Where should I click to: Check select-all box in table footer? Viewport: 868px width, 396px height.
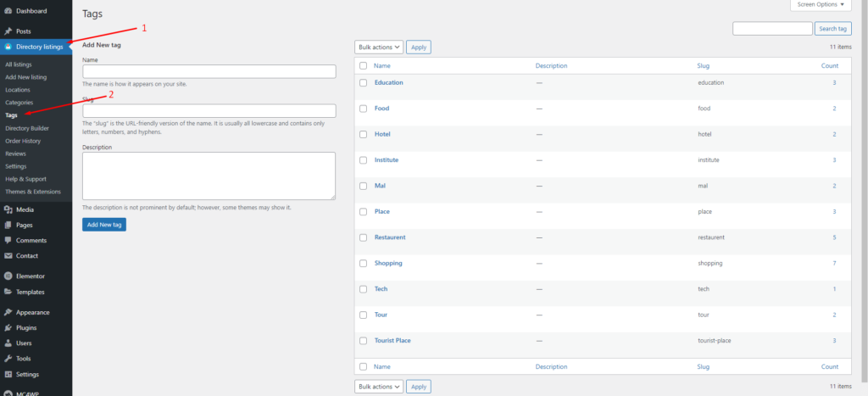click(x=363, y=366)
